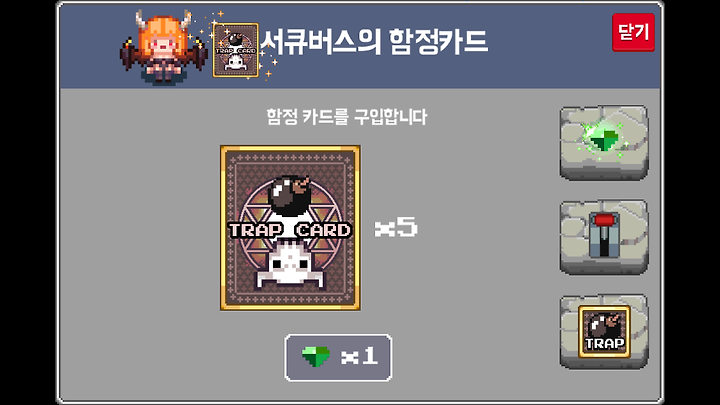Tap the 서큐버스의 함정카드 title text
Screen dimensions: 720x405
click(374, 42)
